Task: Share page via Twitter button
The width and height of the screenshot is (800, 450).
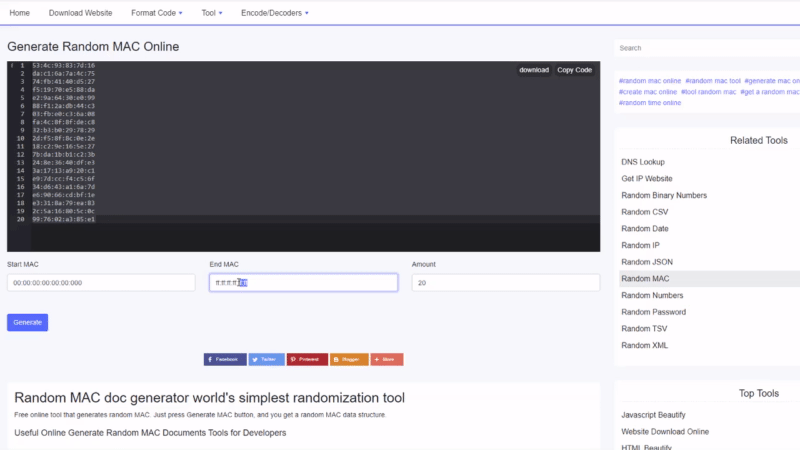Action: click(266, 359)
